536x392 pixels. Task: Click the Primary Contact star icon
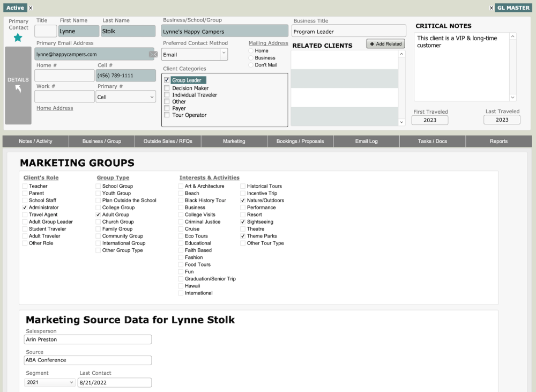point(18,38)
